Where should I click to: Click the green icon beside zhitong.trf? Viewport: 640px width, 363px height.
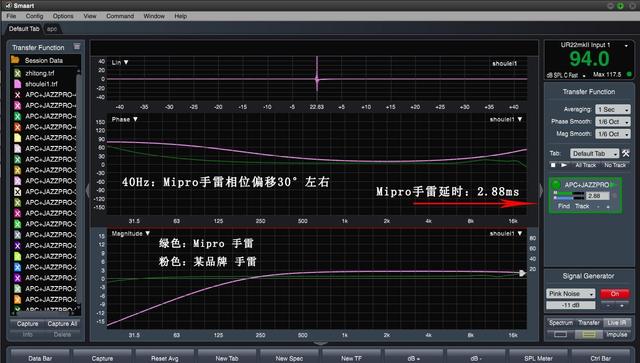pyautogui.click(x=18, y=73)
